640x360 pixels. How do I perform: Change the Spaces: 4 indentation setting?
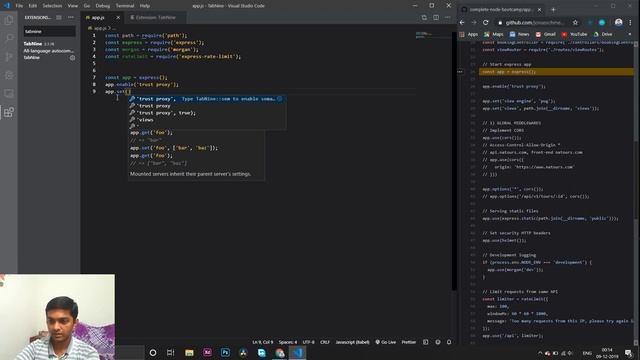pos(288,342)
